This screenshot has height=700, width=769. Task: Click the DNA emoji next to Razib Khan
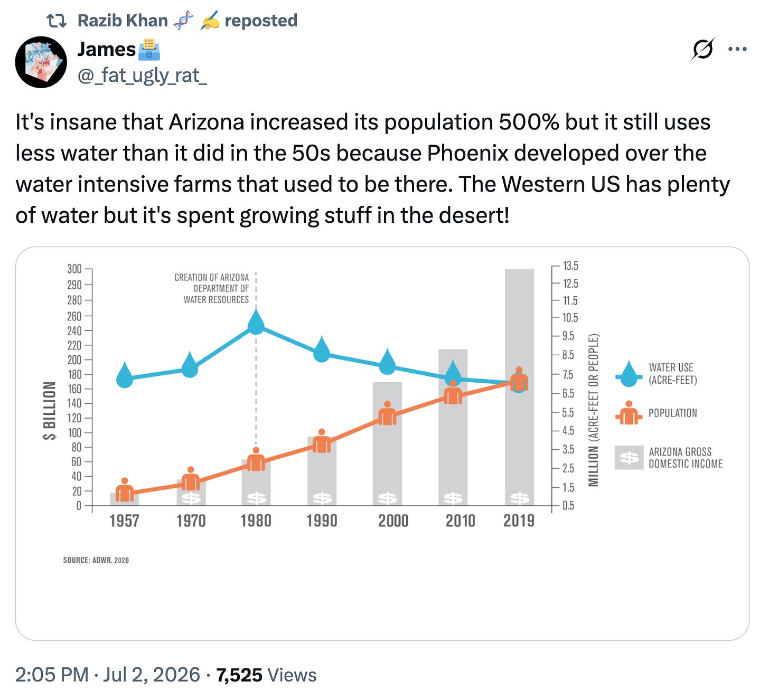183,21
